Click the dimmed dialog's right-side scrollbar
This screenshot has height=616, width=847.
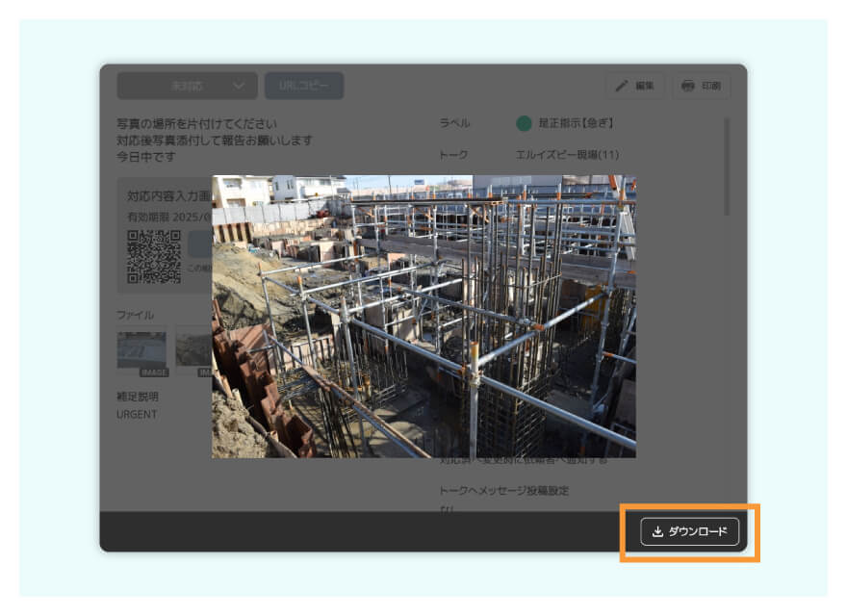727,167
